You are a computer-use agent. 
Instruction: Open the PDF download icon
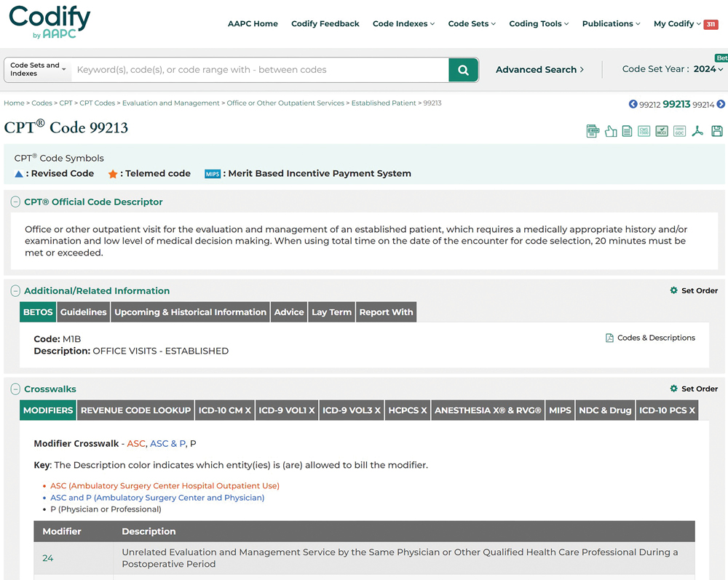pyautogui.click(x=697, y=131)
